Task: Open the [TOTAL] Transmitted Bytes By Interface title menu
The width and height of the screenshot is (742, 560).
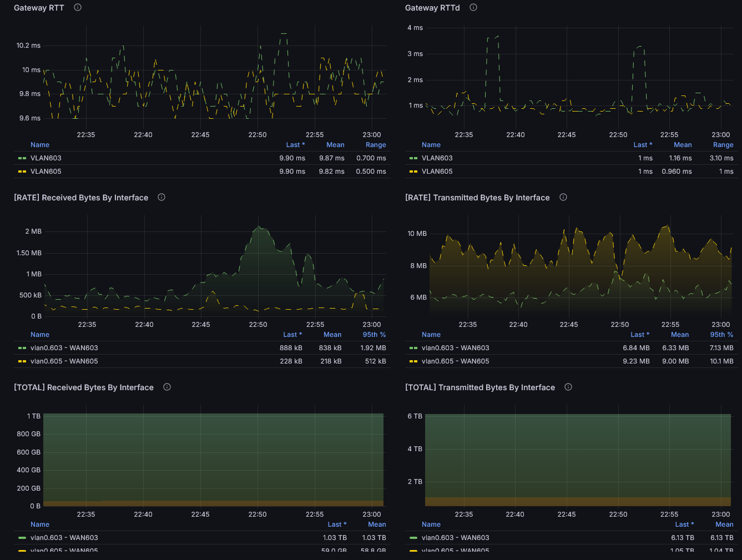Action: (480, 387)
